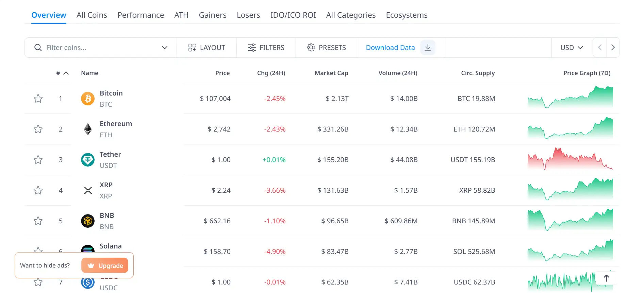Click the download arrow icon
Screen dimensions: 644x293
click(x=428, y=48)
